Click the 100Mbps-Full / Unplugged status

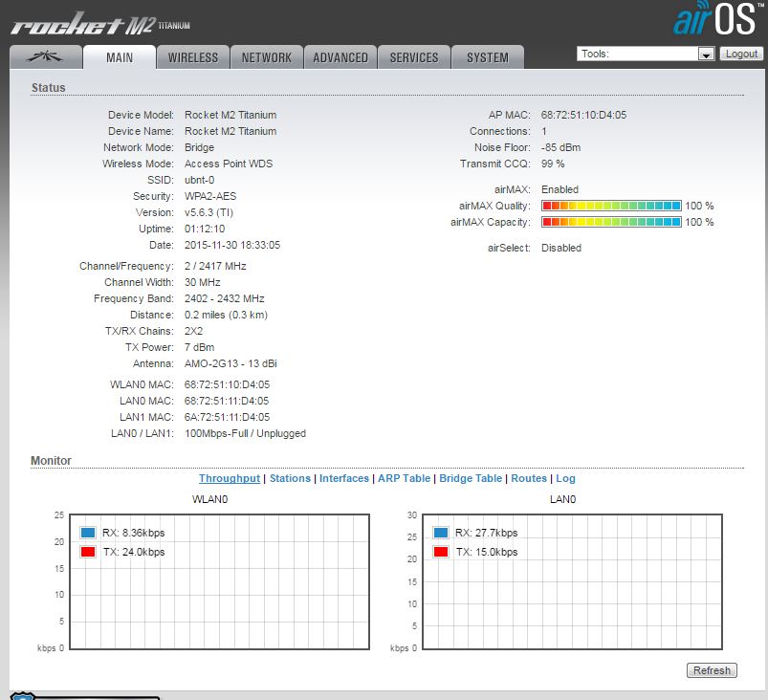(x=246, y=433)
